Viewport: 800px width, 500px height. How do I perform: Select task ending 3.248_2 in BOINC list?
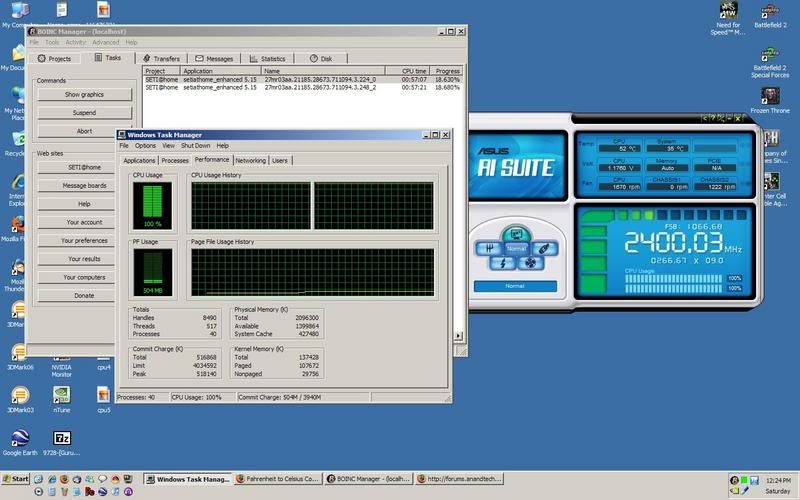[303, 88]
